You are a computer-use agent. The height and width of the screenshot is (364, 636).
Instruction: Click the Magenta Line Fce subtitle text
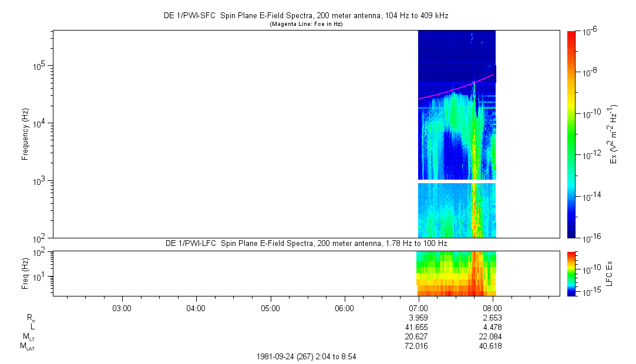[x=305, y=24]
